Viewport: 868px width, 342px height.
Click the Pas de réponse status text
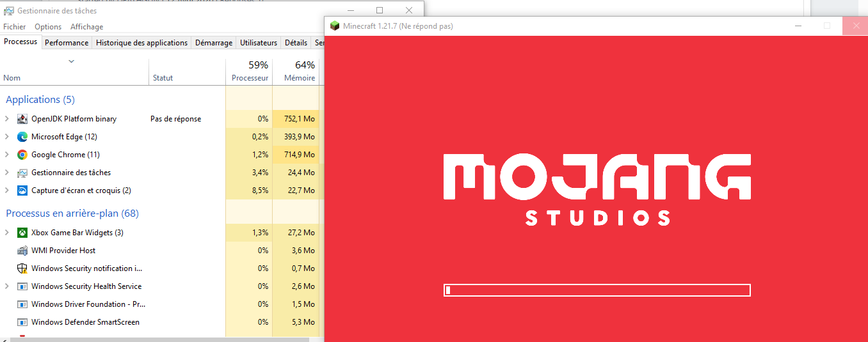click(x=176, y=119)
